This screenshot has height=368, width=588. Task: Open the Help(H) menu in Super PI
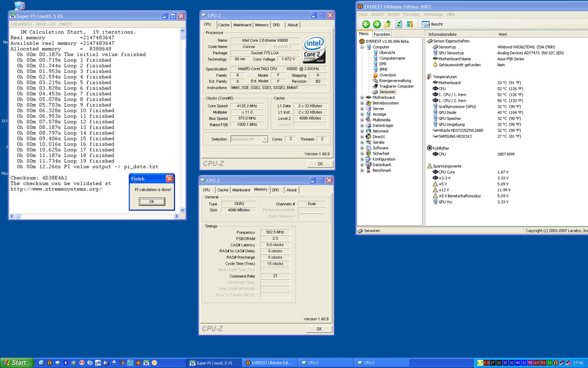coord(66,24)
